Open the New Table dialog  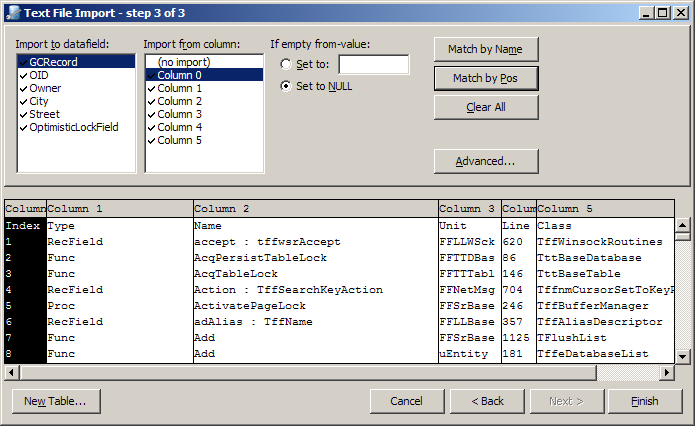[x=55, y=401]
